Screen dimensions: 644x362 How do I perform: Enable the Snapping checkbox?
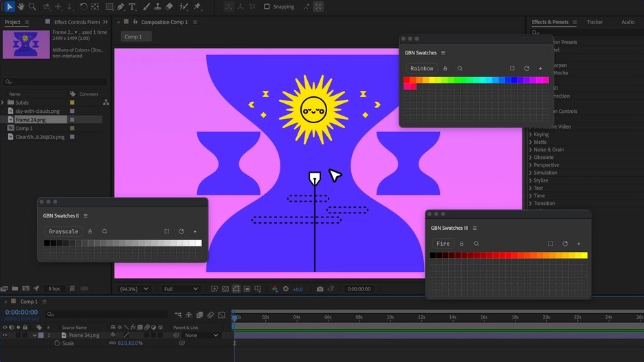coord(267,6)
